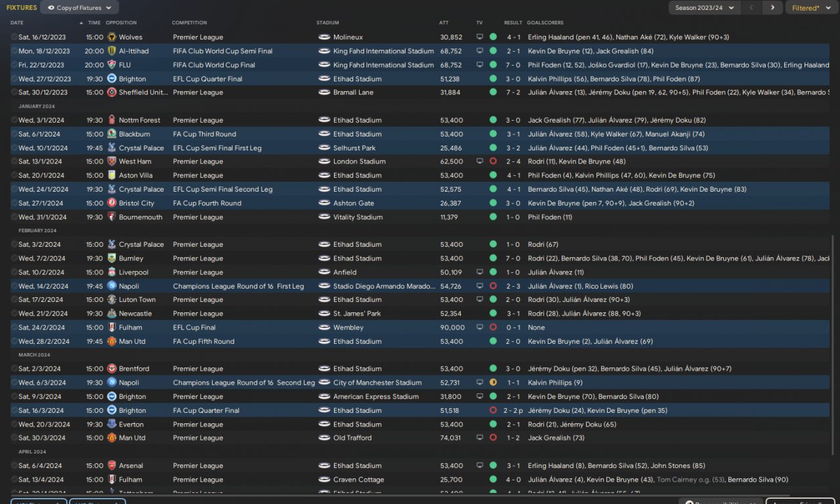Open the Craven Cottage stadium link
The width and height of the screenshot is (840, 504).
click(x=358, y=480)
